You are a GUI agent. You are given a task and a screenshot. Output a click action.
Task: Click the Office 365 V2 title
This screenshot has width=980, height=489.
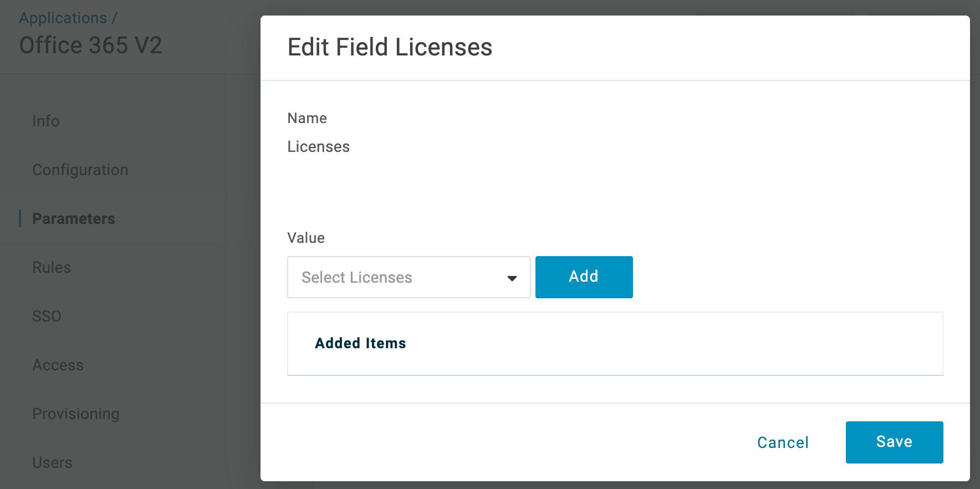click(x=91, y=45)
